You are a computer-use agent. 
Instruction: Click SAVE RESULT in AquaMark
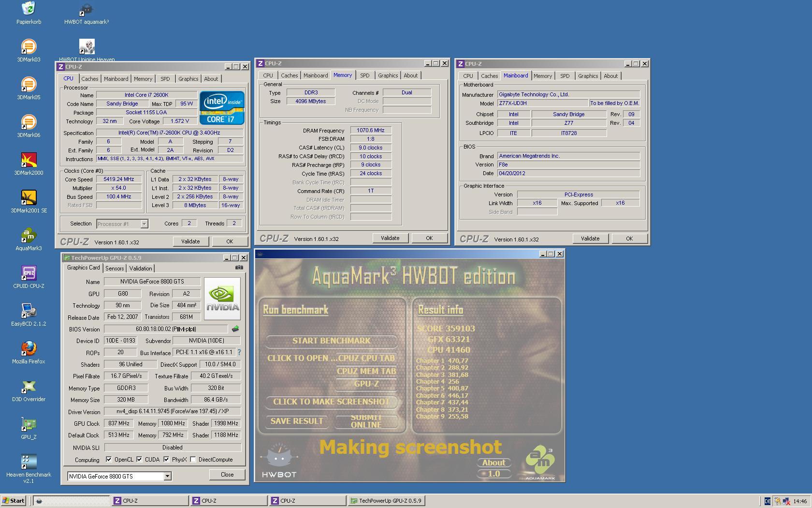(x=297, y=421)
